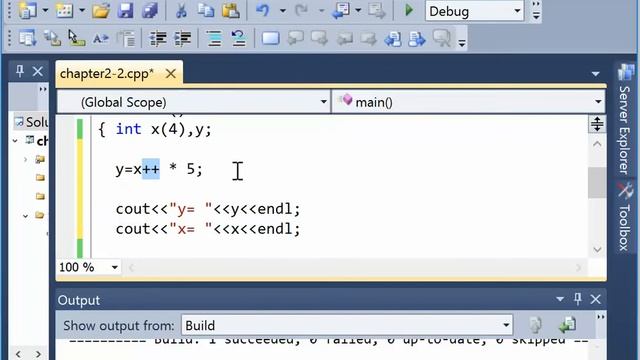Open the New Project dropdown arrow

pos(45,11)
